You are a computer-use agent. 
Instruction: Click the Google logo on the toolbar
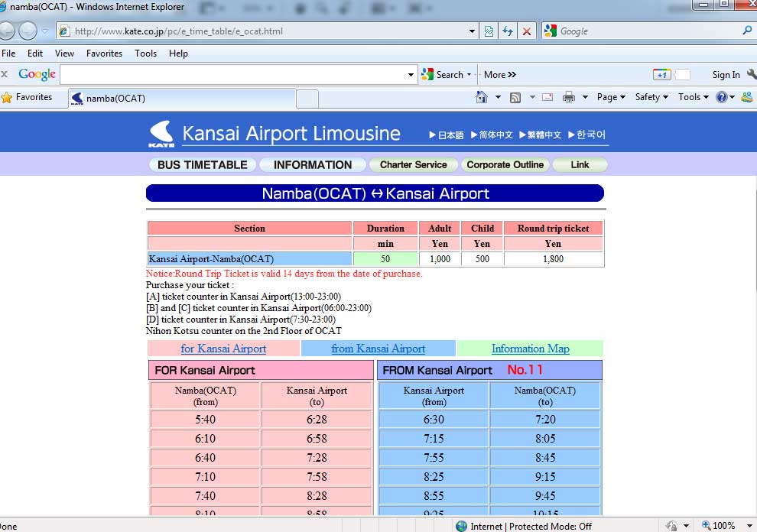(x=37, y=74)
